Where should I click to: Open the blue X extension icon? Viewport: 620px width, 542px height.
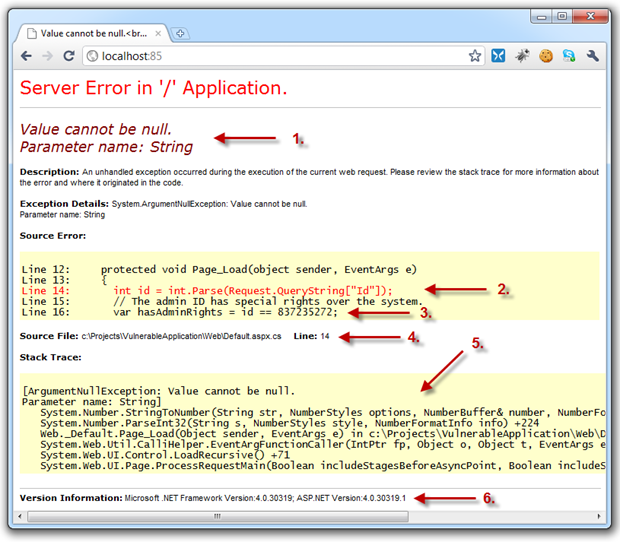498,56
